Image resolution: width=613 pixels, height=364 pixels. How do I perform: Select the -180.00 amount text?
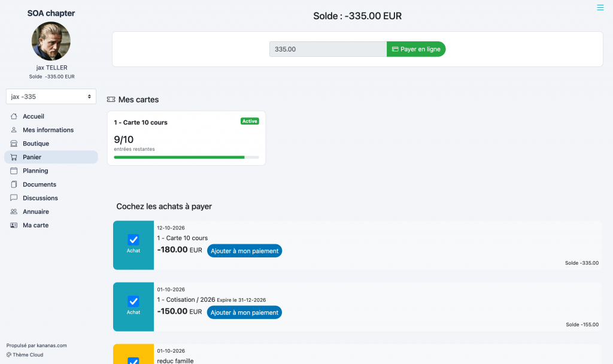click(172, 250)
